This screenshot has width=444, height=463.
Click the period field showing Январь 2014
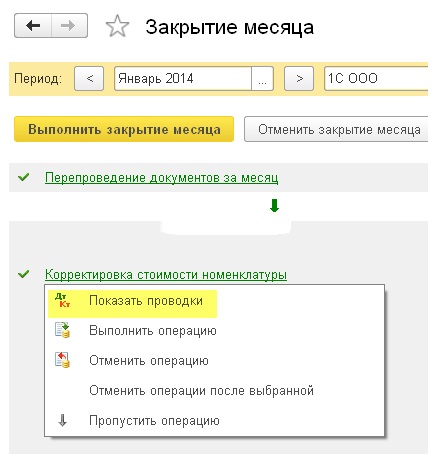183,79
